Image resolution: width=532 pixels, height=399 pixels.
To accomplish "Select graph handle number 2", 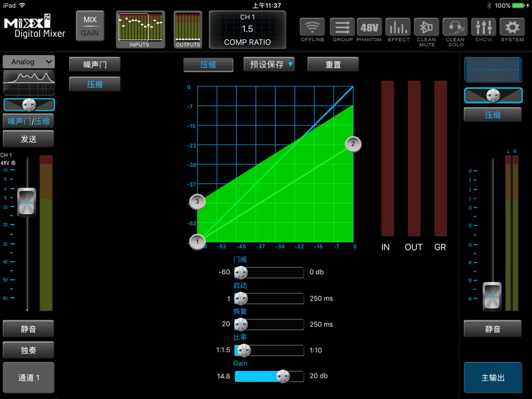I will [x=353, y=144].
